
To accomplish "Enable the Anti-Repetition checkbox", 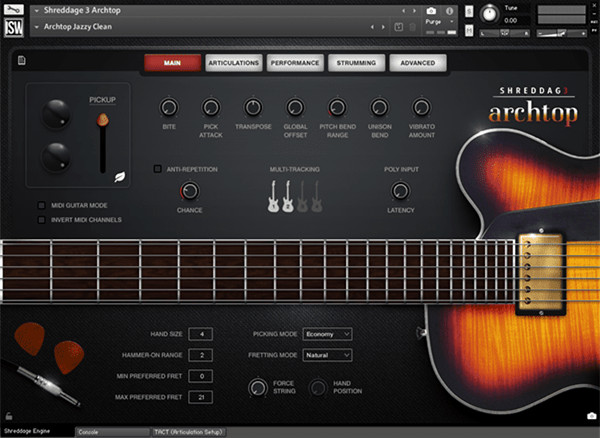I will pyautogui.click(x=157, y=169).
